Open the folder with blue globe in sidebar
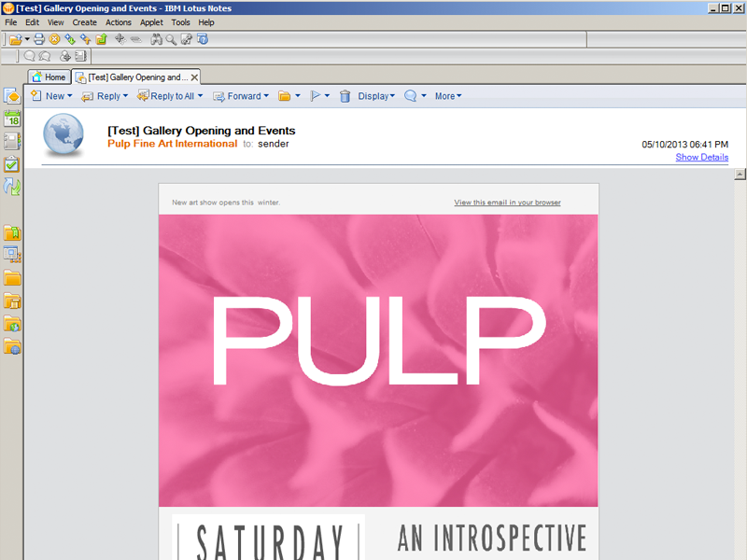 click(x=12, y=346)
